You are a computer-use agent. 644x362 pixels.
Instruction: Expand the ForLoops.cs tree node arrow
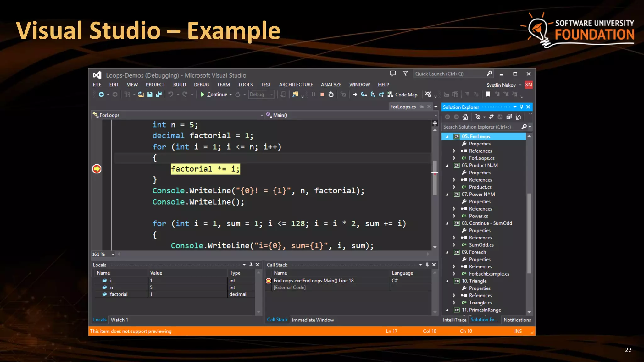pyautogui.click(x=454, y=158)
